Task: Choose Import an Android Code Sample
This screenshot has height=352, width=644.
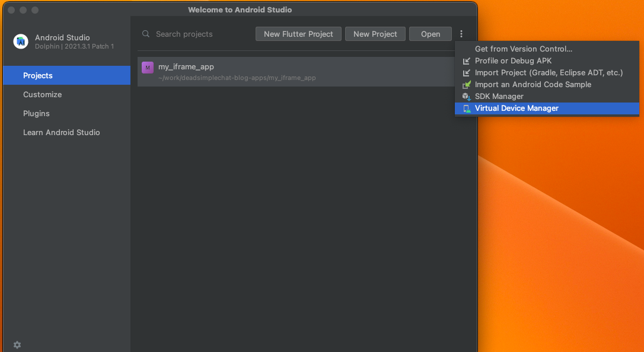Action: pyautogui.click(x=547, y=85)
